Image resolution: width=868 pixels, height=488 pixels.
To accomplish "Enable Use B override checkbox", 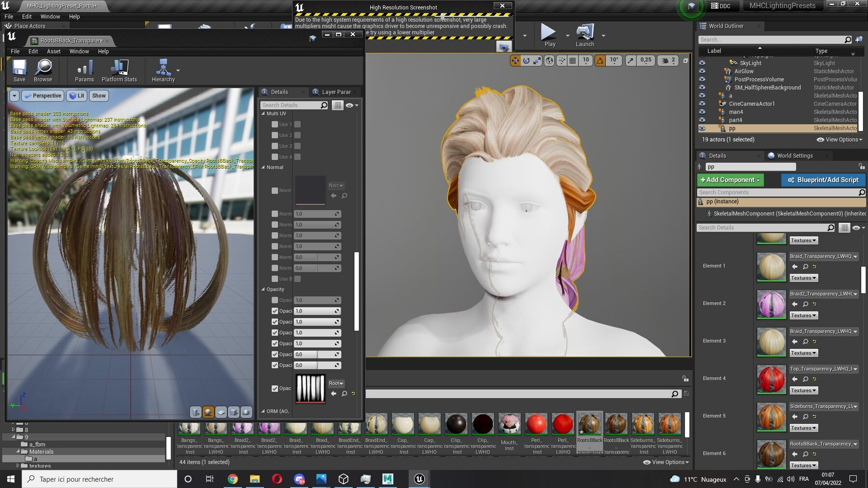I will click(275, 278).
